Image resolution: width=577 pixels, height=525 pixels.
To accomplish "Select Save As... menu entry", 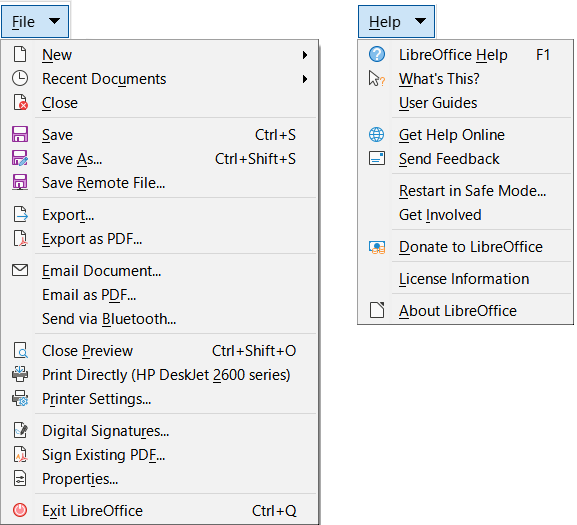I will pyautogui.click(x=159, y=159).
